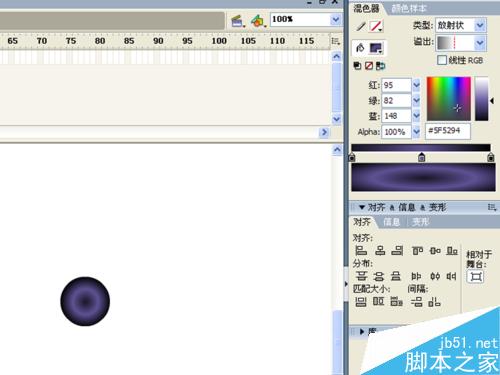The width and height of the screenshot is (500, 375).
Task: Click the blue value field showing 148
Action: tap(396, 116)
